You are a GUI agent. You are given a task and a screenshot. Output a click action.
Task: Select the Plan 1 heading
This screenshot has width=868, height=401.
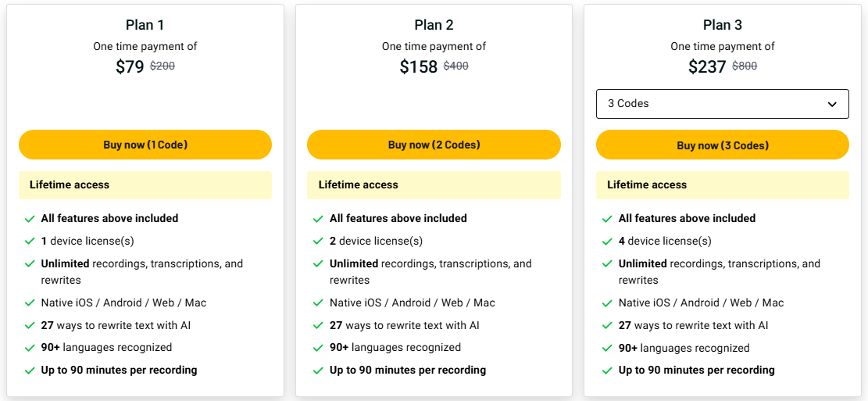[145, 25]
